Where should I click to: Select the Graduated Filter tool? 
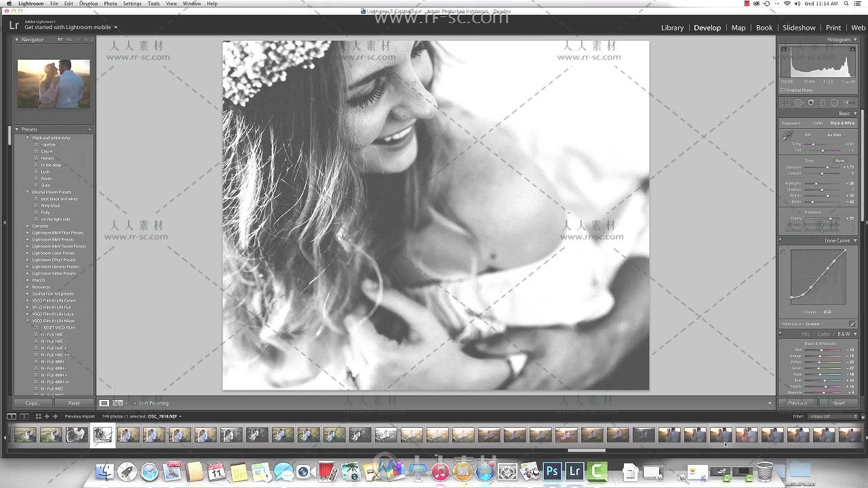[x=823, y=103]
